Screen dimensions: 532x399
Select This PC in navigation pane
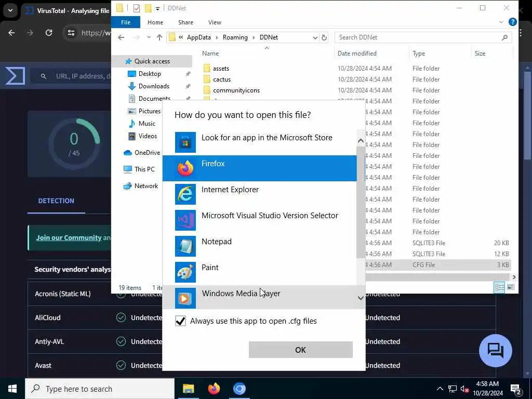144,169
